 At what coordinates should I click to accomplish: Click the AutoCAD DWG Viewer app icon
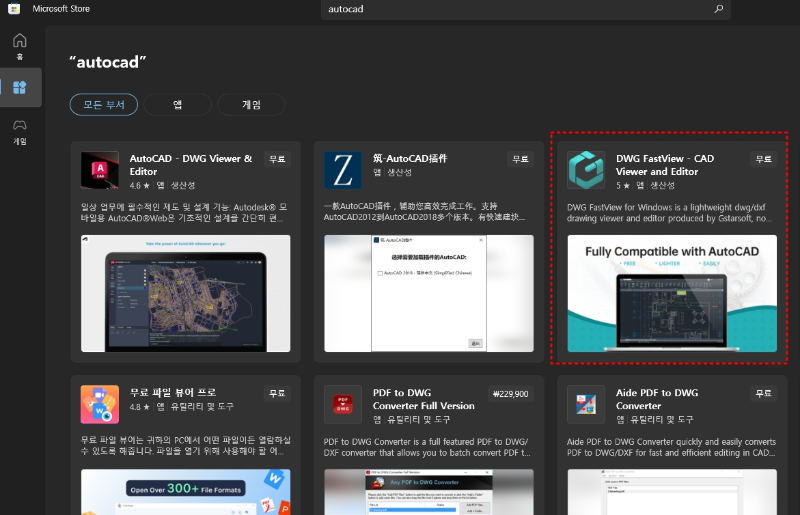click(100, 170)
